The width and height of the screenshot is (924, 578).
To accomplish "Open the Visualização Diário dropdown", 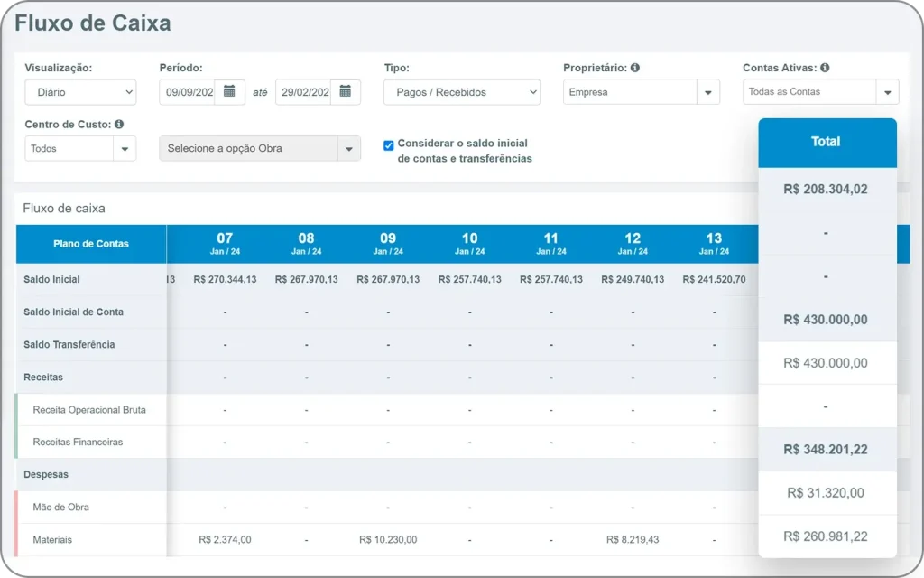I will tap(80, 92).
